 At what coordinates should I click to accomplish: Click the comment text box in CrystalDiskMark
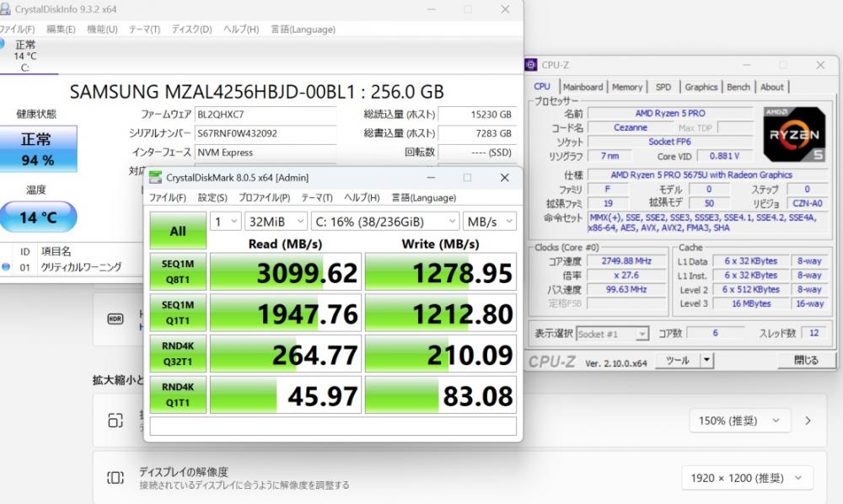click(x=333, y=426)
